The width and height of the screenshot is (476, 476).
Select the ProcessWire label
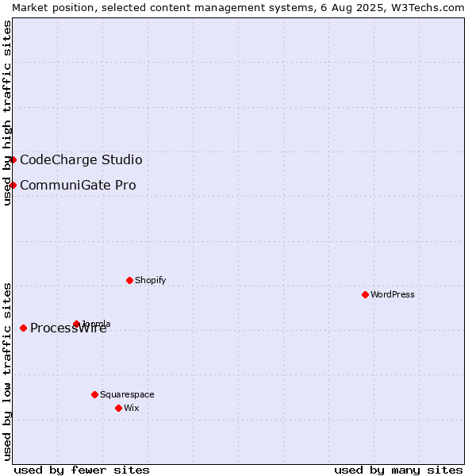coord(68,328)
